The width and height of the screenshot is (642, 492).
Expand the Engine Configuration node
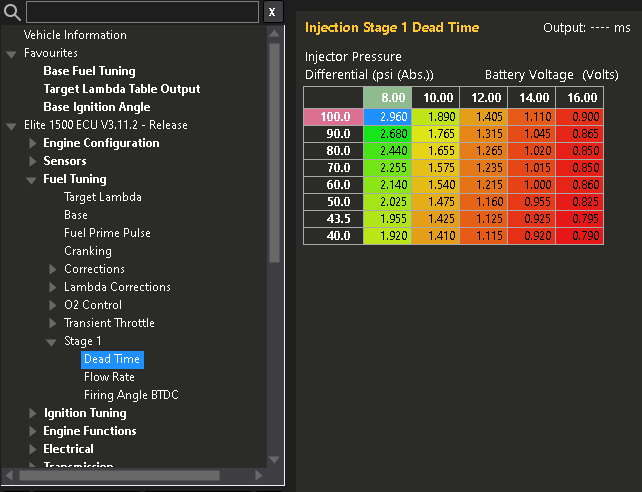pyautogui.click(x=32, y=143)
